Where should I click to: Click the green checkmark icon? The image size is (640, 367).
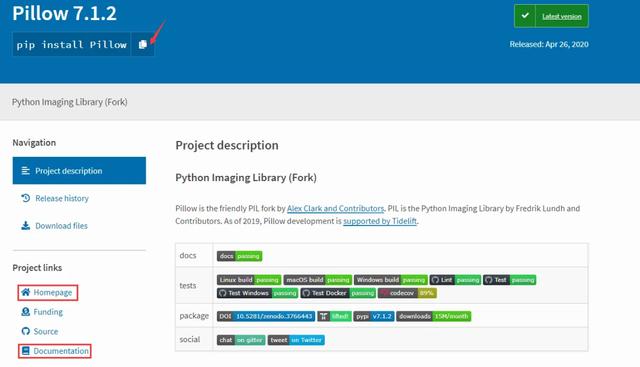(525, 16)
